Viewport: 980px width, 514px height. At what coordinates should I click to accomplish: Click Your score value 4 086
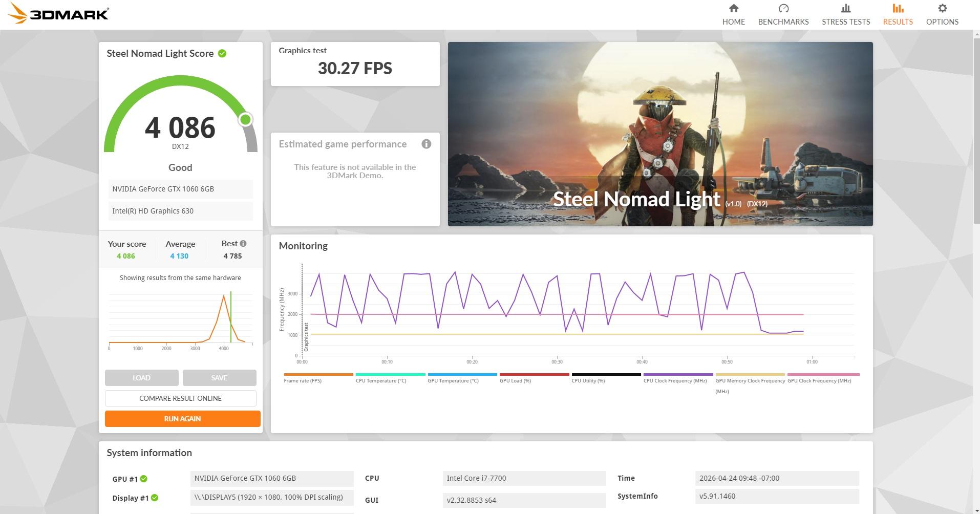point(126,256)
